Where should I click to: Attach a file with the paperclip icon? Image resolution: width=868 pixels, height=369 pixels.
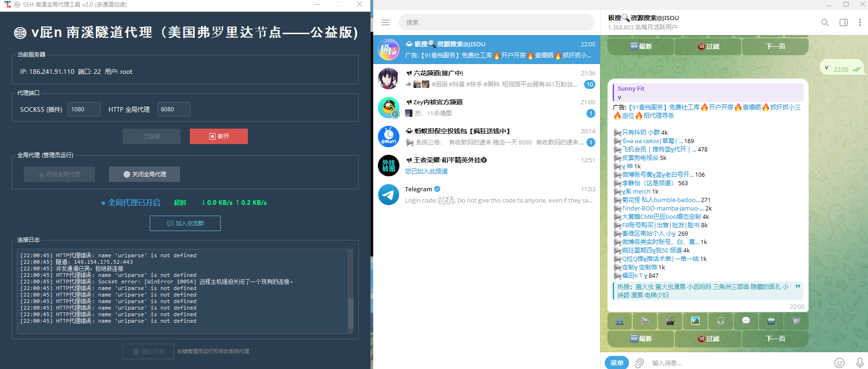639,363
